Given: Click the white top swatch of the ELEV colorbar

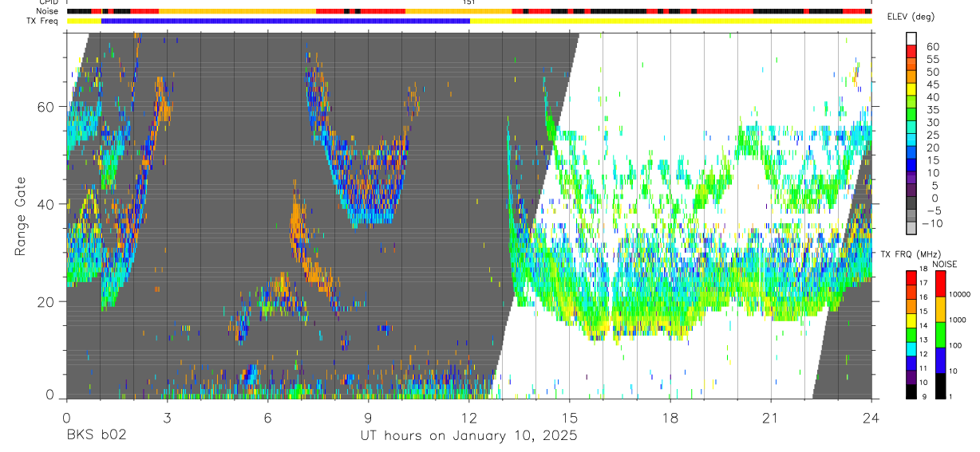Looking at the screenshot, I should (911, 38).
